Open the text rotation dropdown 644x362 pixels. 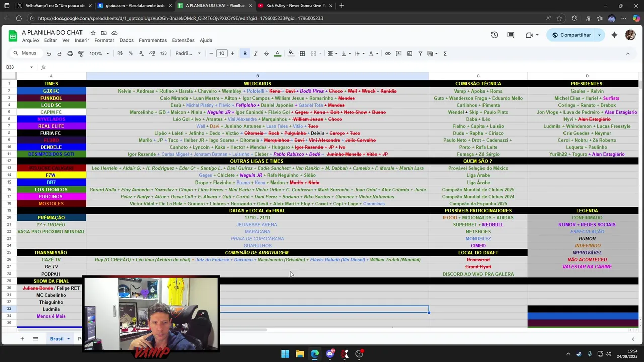(x=372, y=53)
